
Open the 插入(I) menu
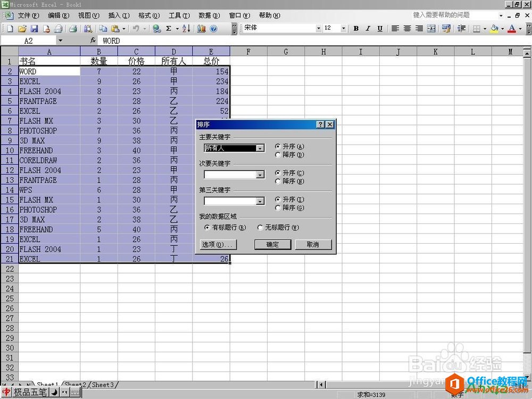pyautogui.click(x=119, y=15)
